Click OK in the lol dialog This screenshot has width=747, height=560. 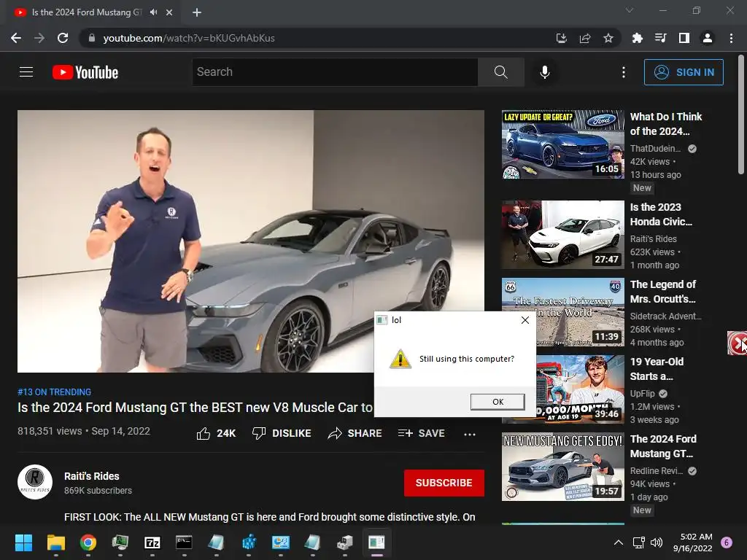(498, 402)
